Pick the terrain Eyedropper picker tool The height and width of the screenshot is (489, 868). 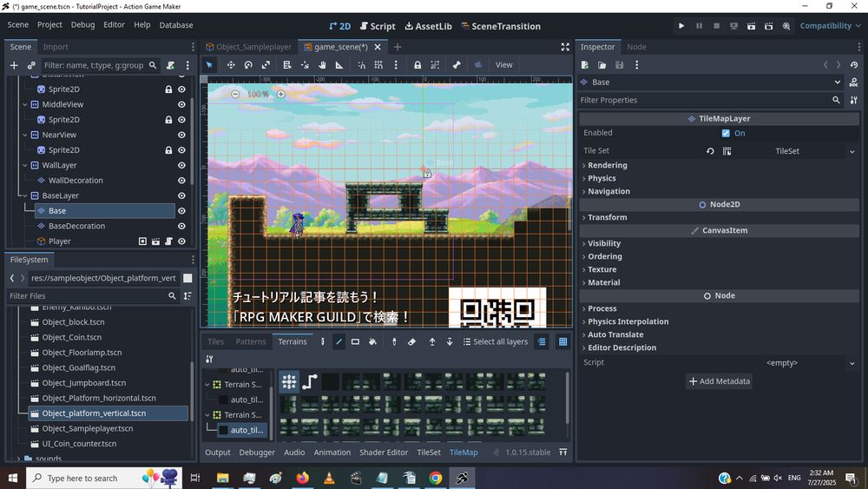(394, 341)
